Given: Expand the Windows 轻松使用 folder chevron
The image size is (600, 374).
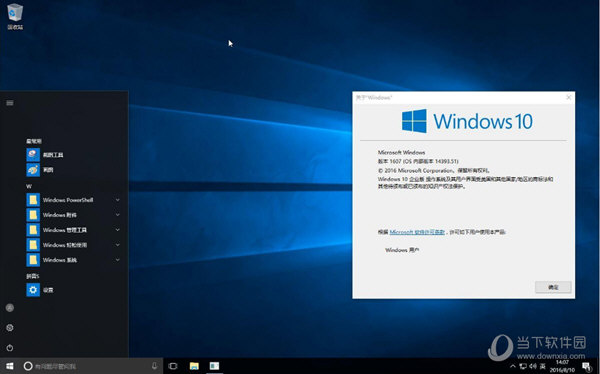Looking at the screenshot, I should pos(117,245).
